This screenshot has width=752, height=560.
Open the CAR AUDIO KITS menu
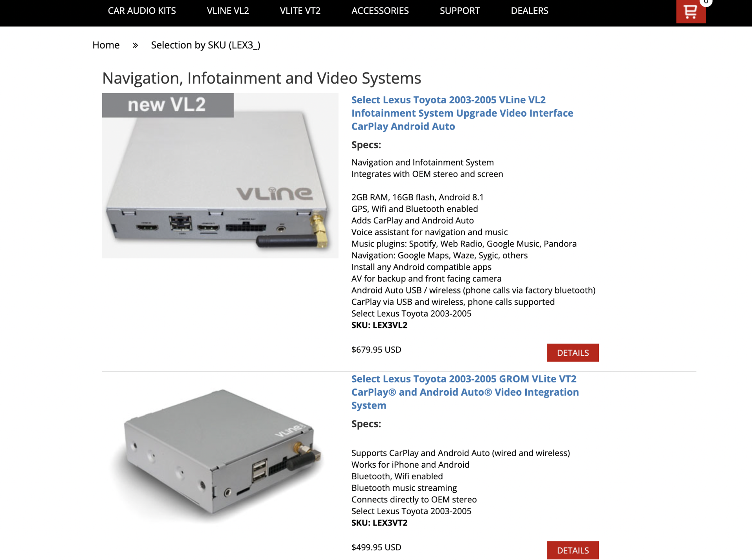coord(142,11)
